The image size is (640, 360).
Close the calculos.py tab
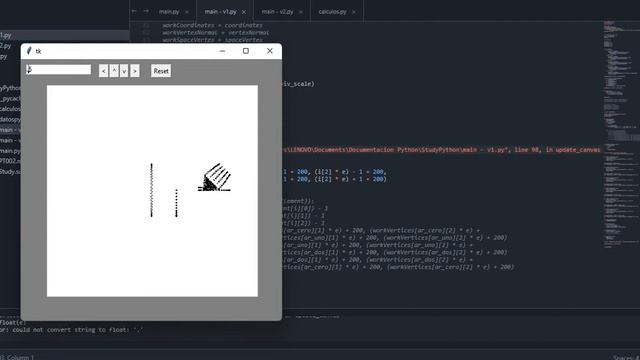[x=353, y=12]
